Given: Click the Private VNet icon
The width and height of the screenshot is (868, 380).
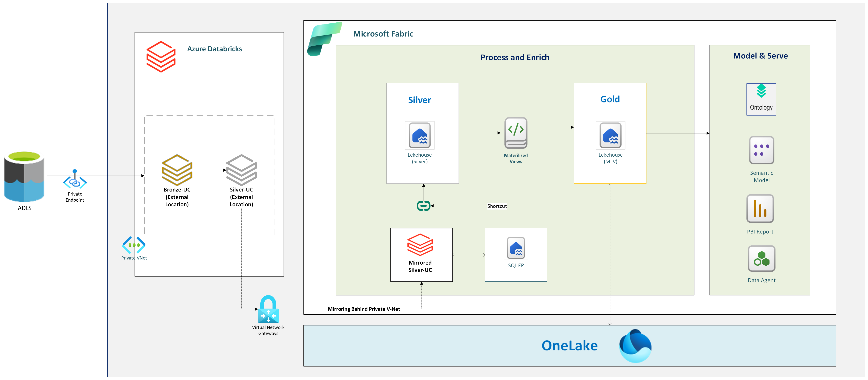Looking at the screenshot, I should (134, 245).
